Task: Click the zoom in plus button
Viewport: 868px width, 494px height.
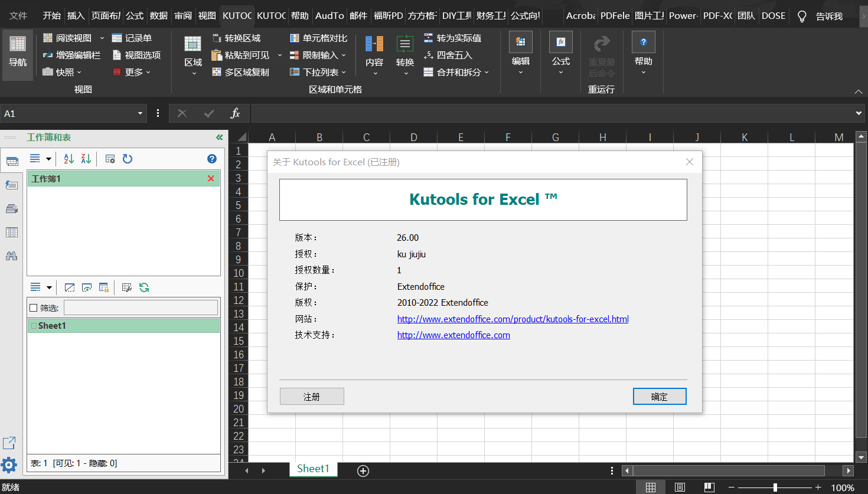Action: pyautogui.click(x=818, y=488)
